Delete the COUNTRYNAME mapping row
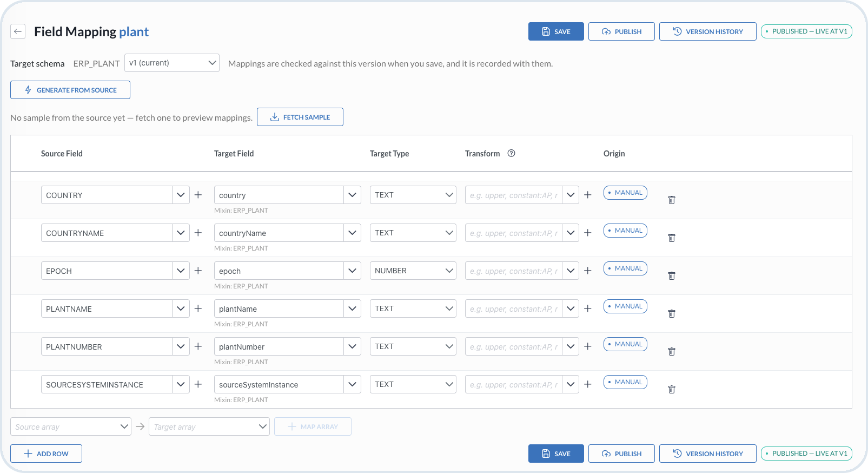 [x=672, y=238]
